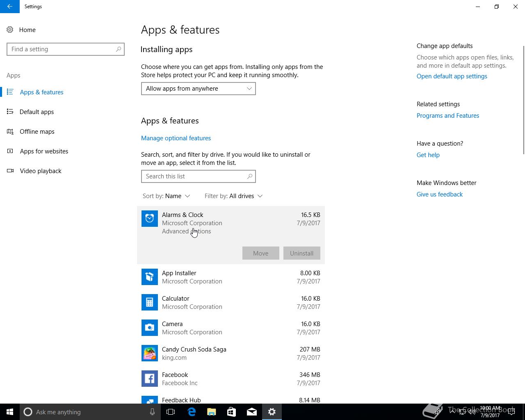Open the Filter by All drives dropdown
525x420 pixels.
tap(234, 196)
